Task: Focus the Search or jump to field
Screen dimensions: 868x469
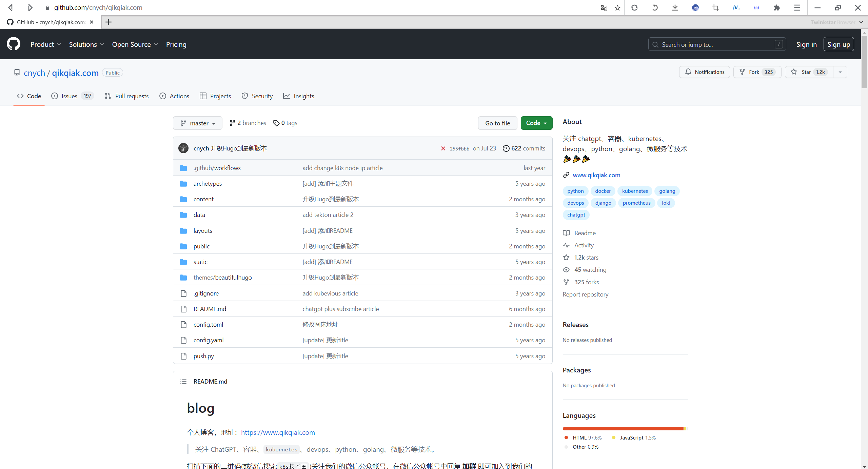Action: tap(717, 44)
